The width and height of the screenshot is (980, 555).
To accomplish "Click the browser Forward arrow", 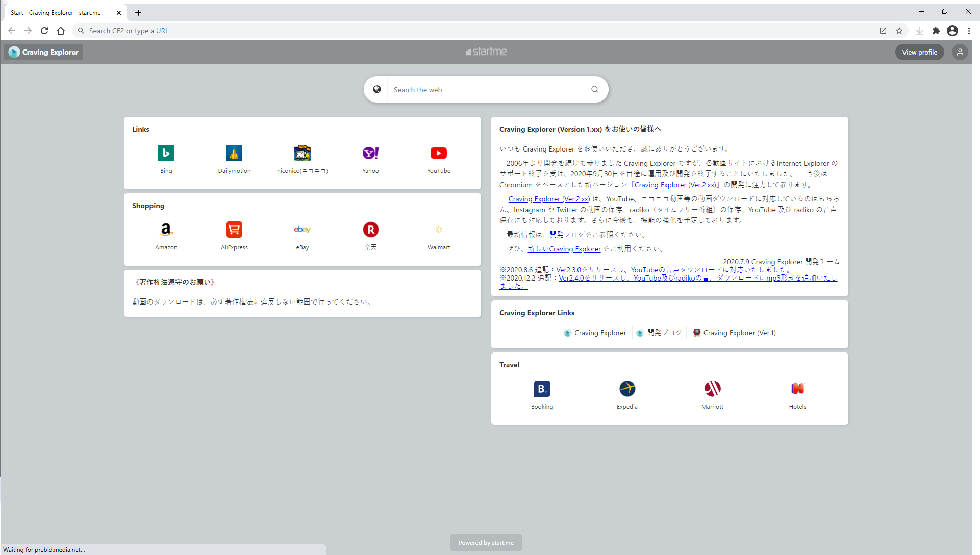I will pyautogui.click(x=28, y=31).
